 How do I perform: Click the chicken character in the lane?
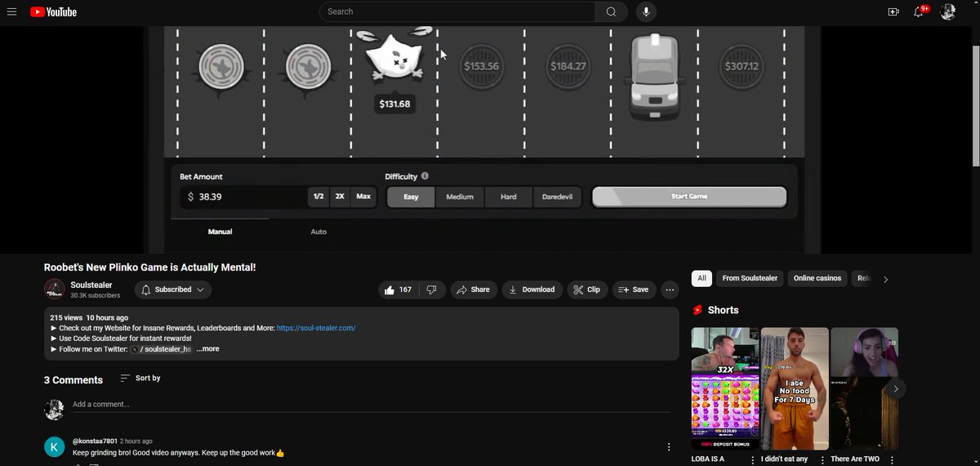click(x=394, y=56)
